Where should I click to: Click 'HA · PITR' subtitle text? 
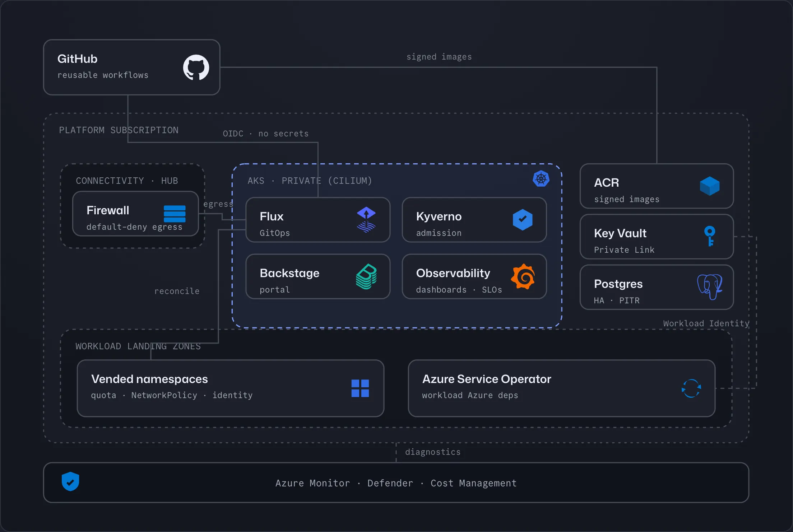(617, 300)
